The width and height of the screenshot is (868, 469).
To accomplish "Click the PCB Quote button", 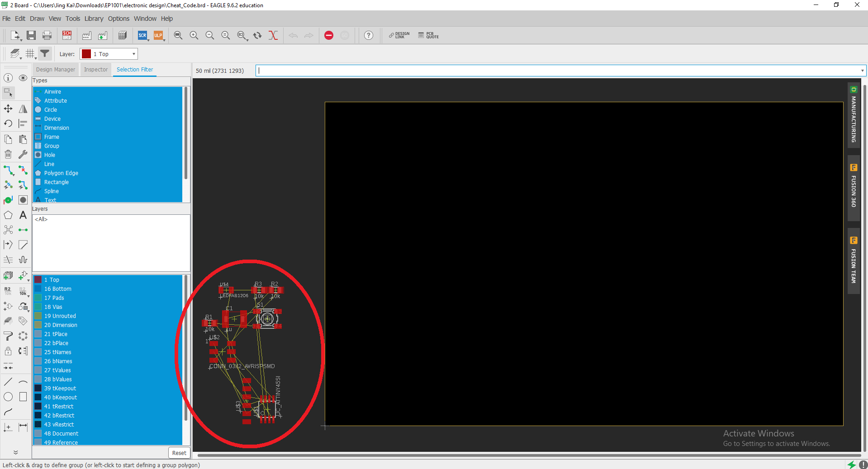I will click(428, 35).
